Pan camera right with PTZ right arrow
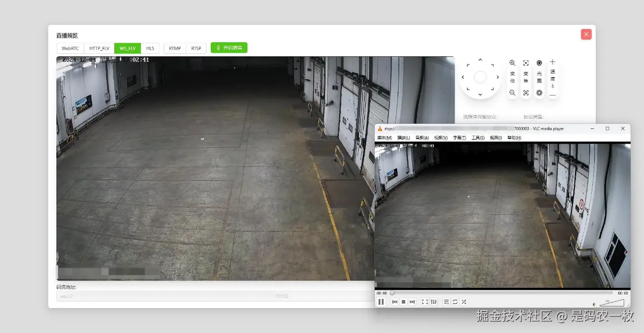The width and height of the screenshot is (644, 333). (x=498, y=77)
